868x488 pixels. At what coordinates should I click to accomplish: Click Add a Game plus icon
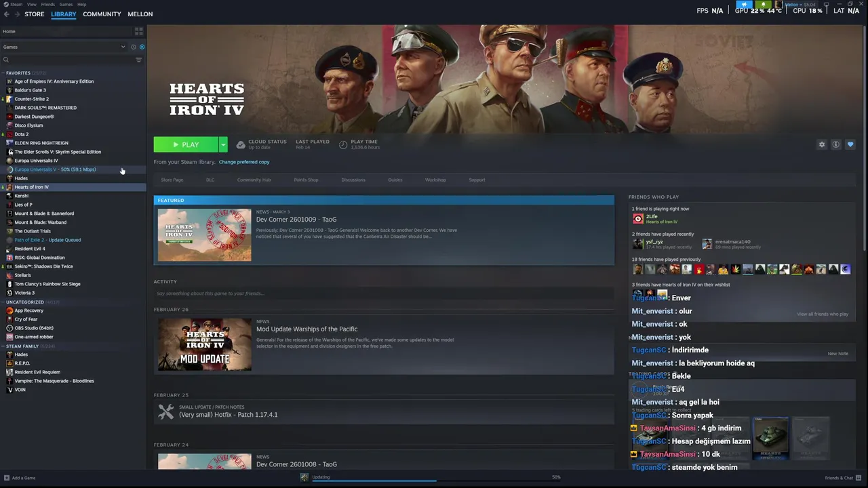tap(7, 478)
